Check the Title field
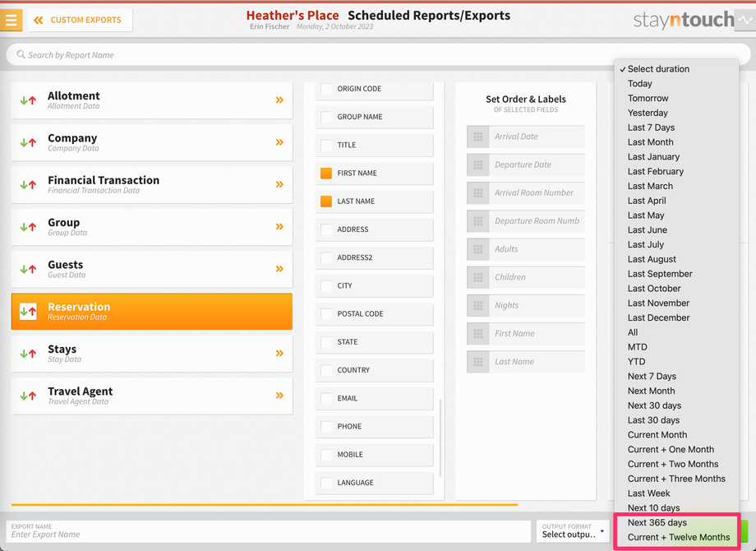This screenshot has width=756, height=551. pos(326,145)
